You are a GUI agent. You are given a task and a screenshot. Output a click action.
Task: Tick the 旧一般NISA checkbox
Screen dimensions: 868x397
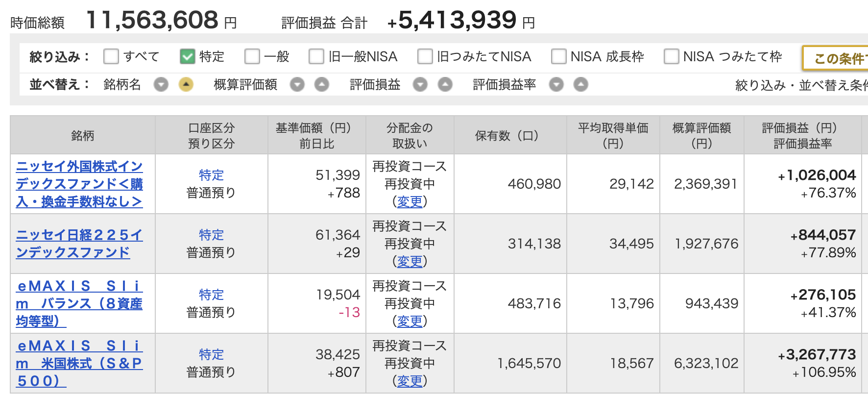tap(316, 56)
